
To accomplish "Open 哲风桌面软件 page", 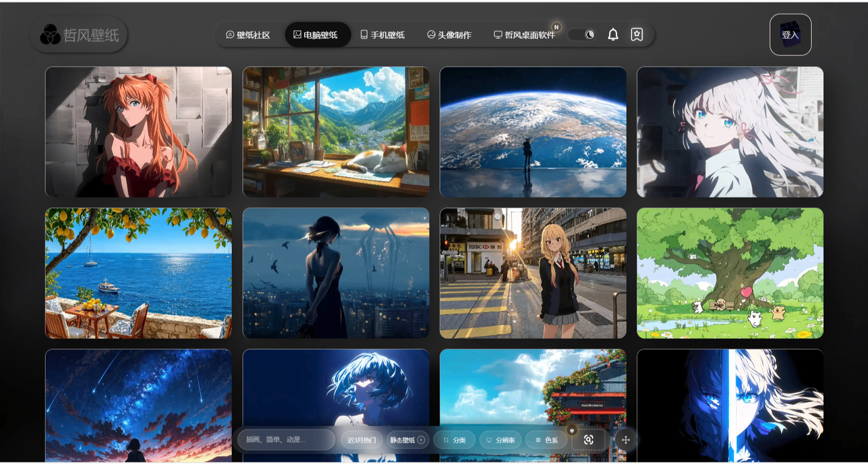I will click(525, 35).
